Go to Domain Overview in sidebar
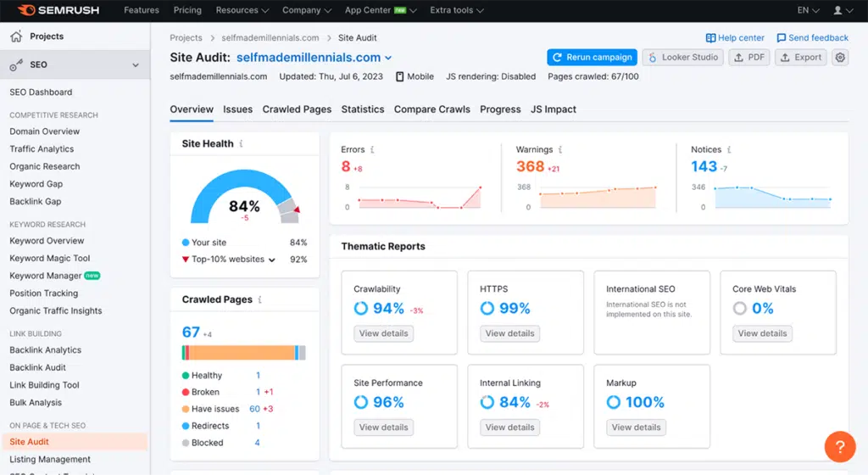This screenshot has width=868, height=475. tap(44, 131)
